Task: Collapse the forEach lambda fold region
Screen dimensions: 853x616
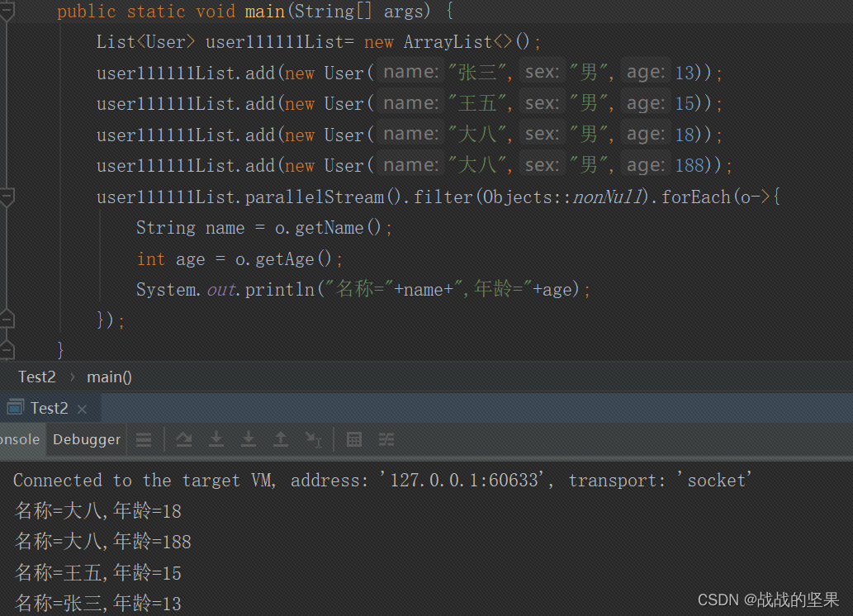Action: click(x=7, y=196)
